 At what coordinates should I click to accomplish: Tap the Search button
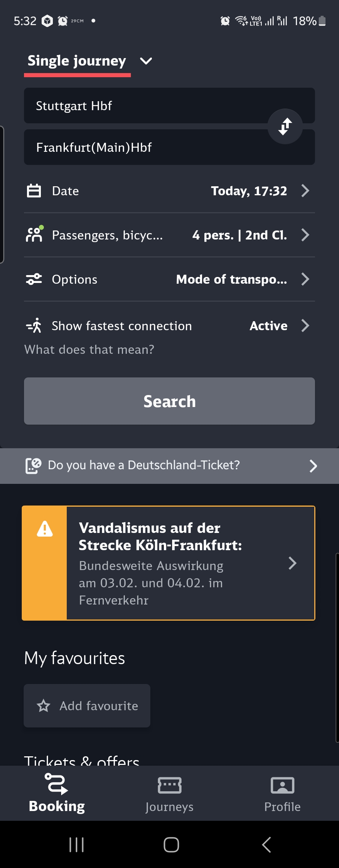[x=169, y=401]
